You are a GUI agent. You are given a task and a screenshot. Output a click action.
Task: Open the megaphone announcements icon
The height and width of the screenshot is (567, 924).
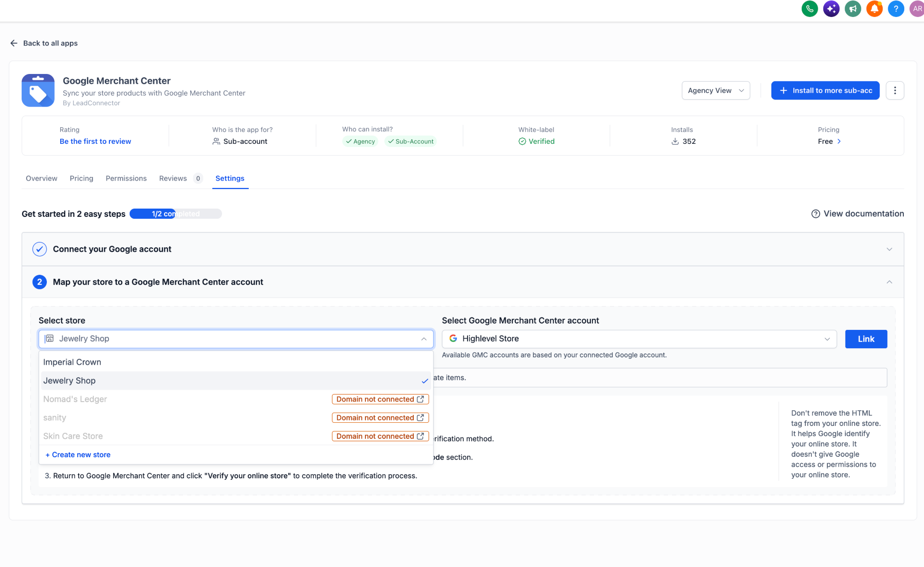coord(853,9)
